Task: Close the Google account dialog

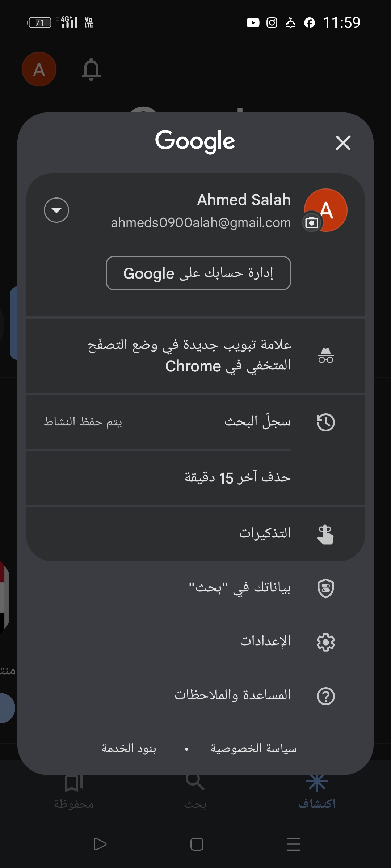Action: click(343, 143)
